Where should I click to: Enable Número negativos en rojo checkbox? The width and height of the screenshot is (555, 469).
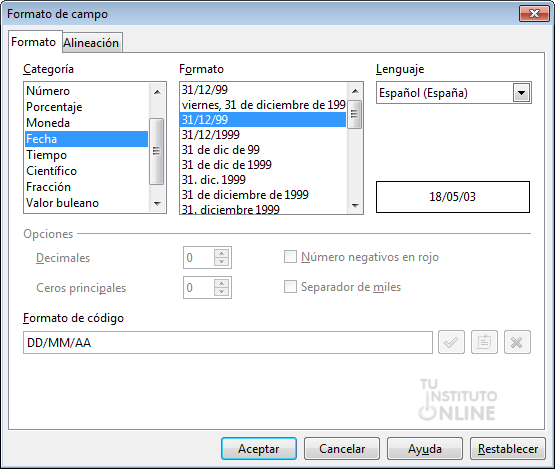pyautogui.click(x=290, y=257)
